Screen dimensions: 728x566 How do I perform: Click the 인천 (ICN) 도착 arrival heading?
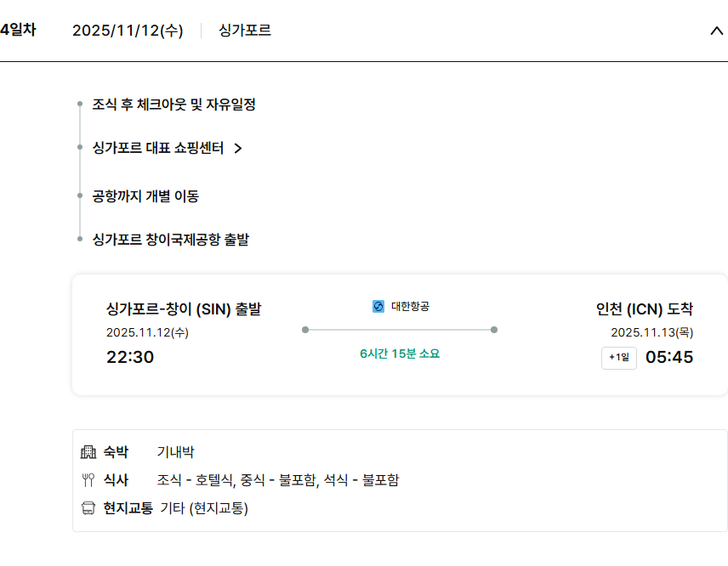651,308
